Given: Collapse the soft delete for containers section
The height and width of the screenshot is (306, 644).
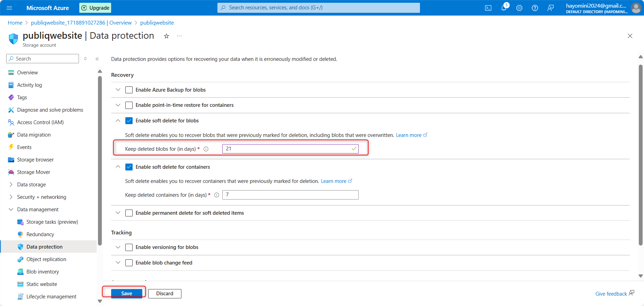Looking at the screenshot, I should click(118, 167).
